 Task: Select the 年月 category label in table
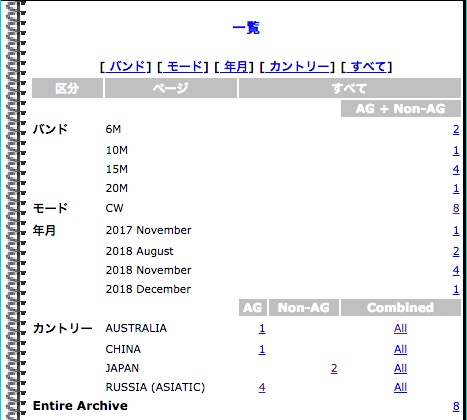tap(44, 230)
